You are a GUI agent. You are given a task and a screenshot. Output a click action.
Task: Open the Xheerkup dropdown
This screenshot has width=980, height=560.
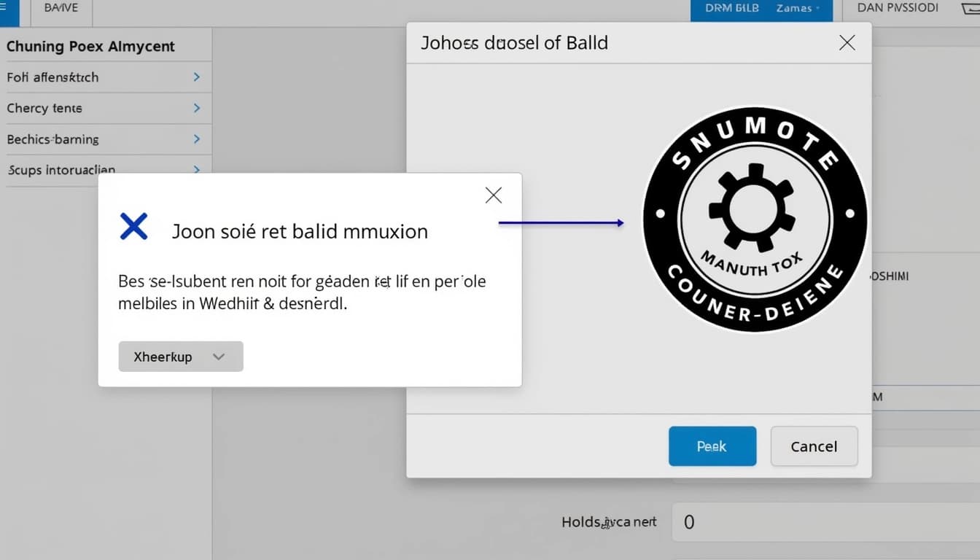[180, 357]
